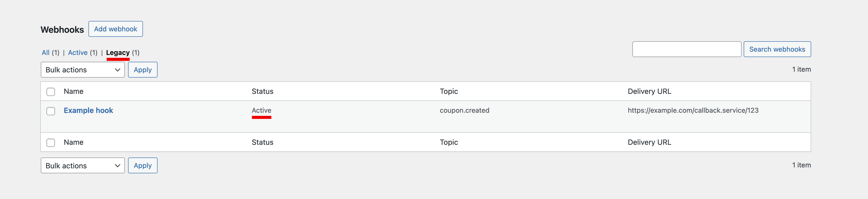Apply the selected bulk action at bottom
The height and width of the screenshot is (199, 868).
(142, 165)
